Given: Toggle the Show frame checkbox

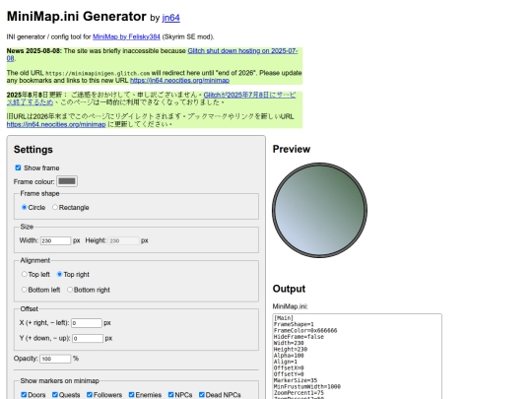Looking at the screenshot, I should [x=18, y=167].
